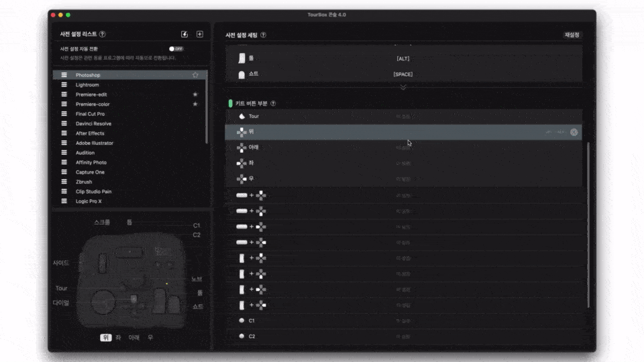
Task: Select the Zbrush preset
Action: coord(129,182)
